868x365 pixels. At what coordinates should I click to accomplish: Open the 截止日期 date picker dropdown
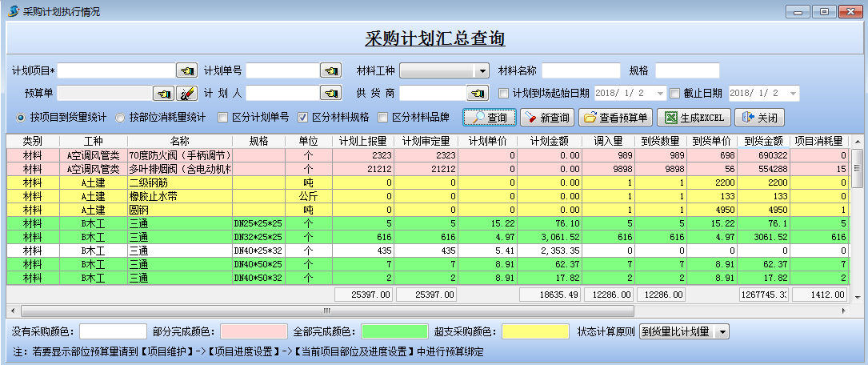point(793,93)
